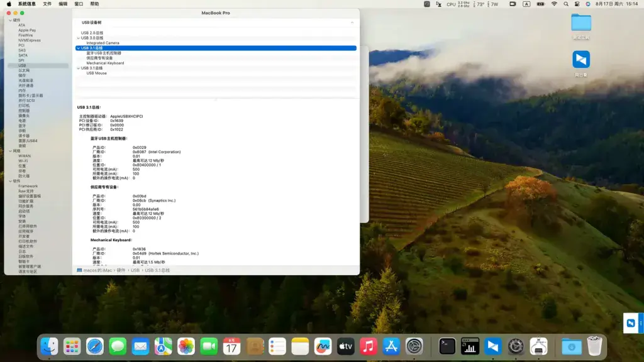The image size is (644, 362).
Task: Collapse the USB 3.1总线 node containing USB Mouse
Action: (x=79, y=68)
